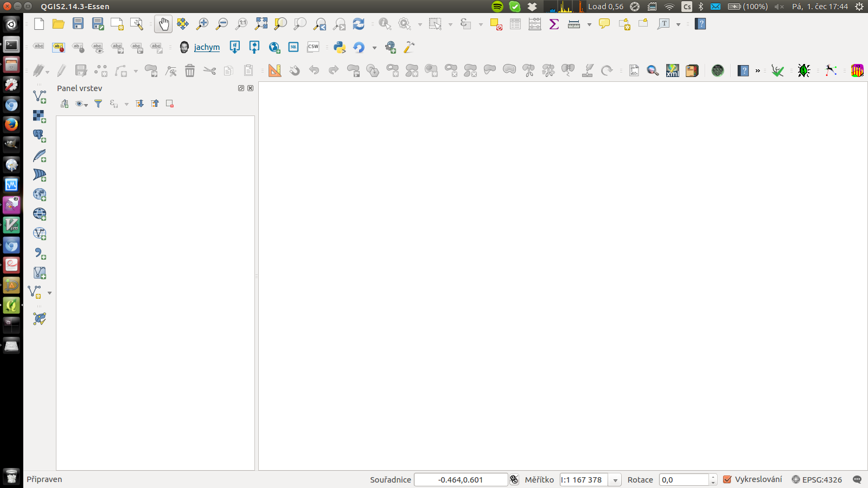Open advanced digitizing orange triangle ruler
Image resolution: width=868 pixels, height=488 pixels.
click(x=275, y=70)
